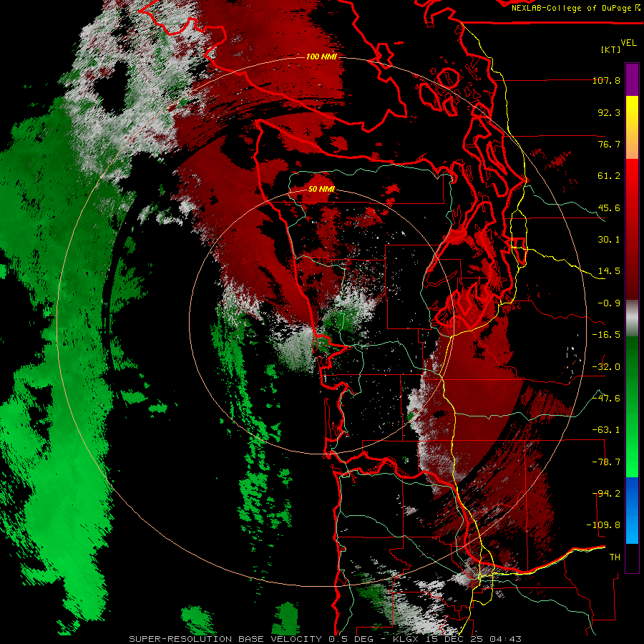The image size is (644, 644).
Task: Pick the blue segment of the velocity color bar
Action: [632, 510]
